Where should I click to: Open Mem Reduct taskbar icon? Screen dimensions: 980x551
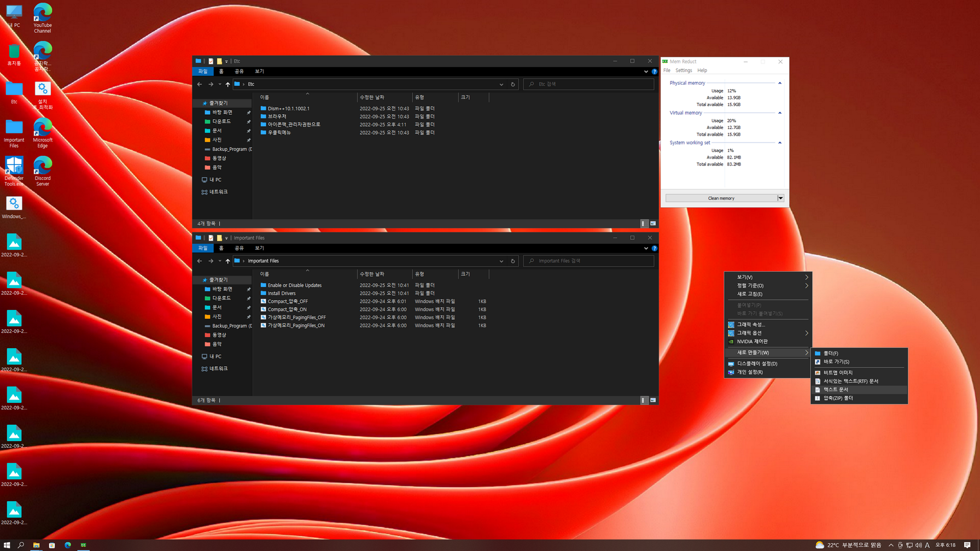[x=84, y=545]
